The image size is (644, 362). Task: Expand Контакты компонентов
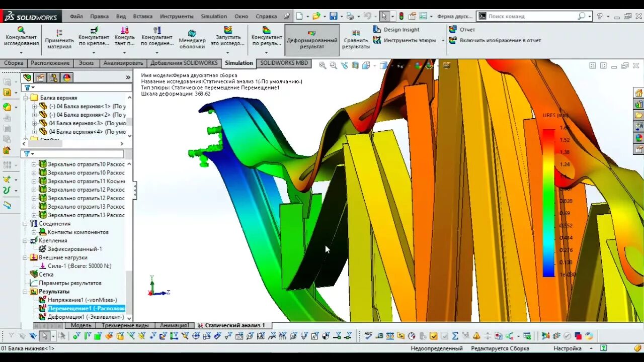click(x=35, y=232)
